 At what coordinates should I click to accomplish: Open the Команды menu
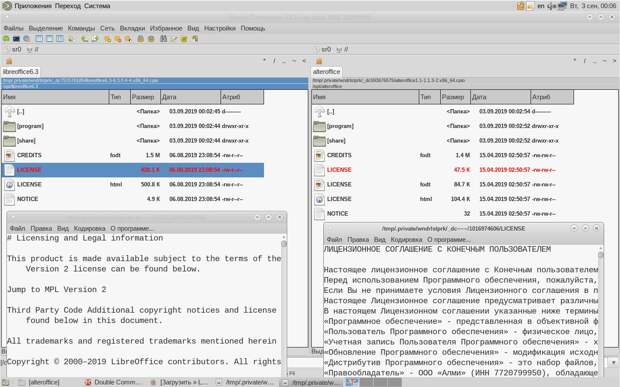point(81,28)
